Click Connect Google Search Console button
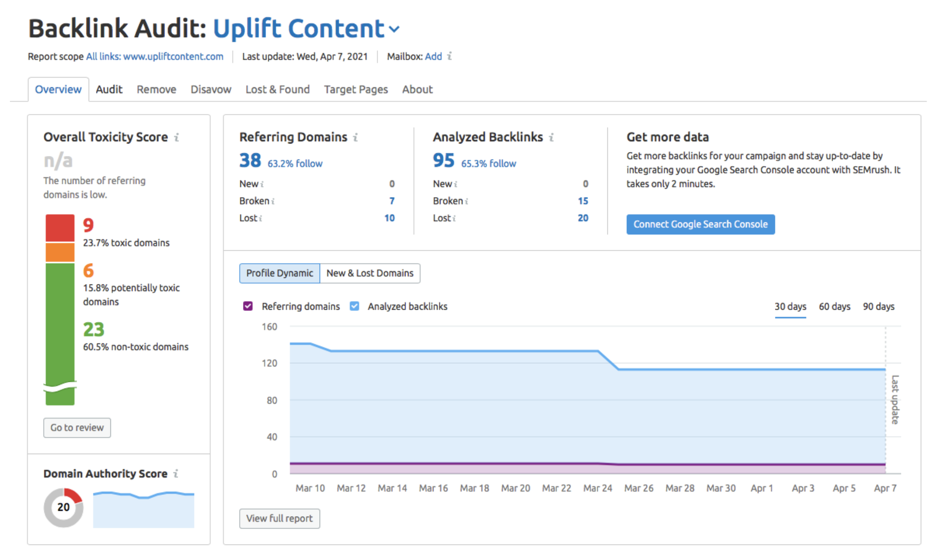 [700, 225]
